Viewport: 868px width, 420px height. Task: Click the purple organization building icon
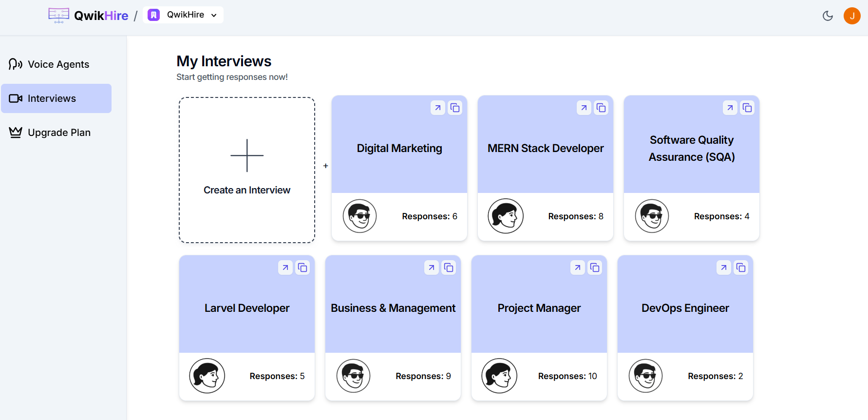point(154,15)
